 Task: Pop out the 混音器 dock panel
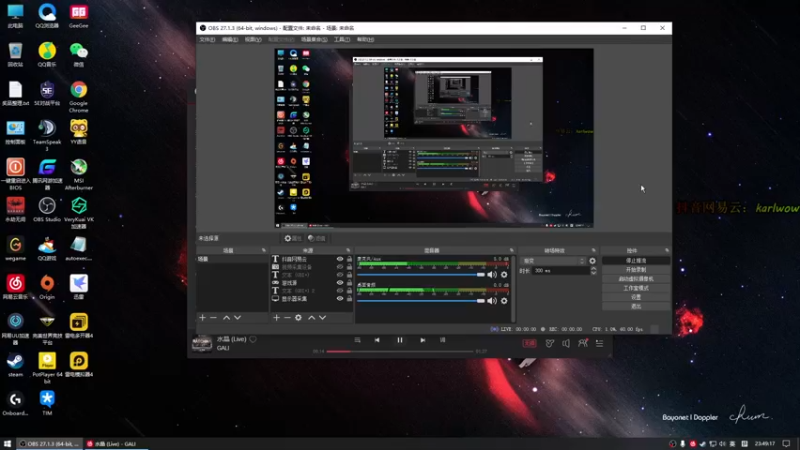click(x=511, y=251)
